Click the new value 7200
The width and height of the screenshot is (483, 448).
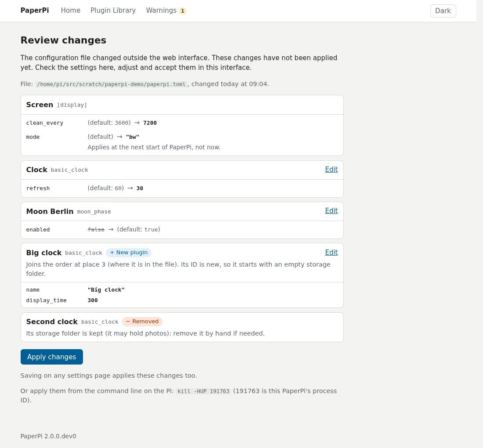[x=150, y=123]
